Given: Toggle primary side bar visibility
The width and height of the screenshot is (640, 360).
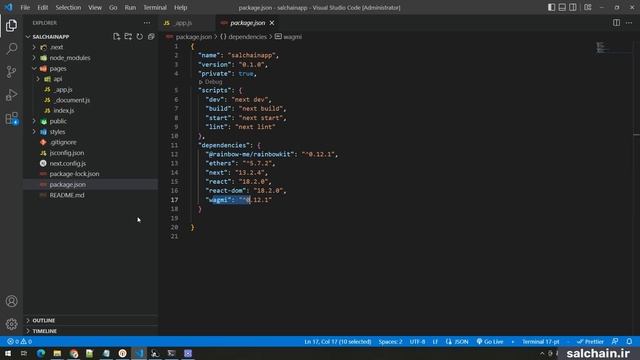Looking at the screenshot, I should click(551, 7).
